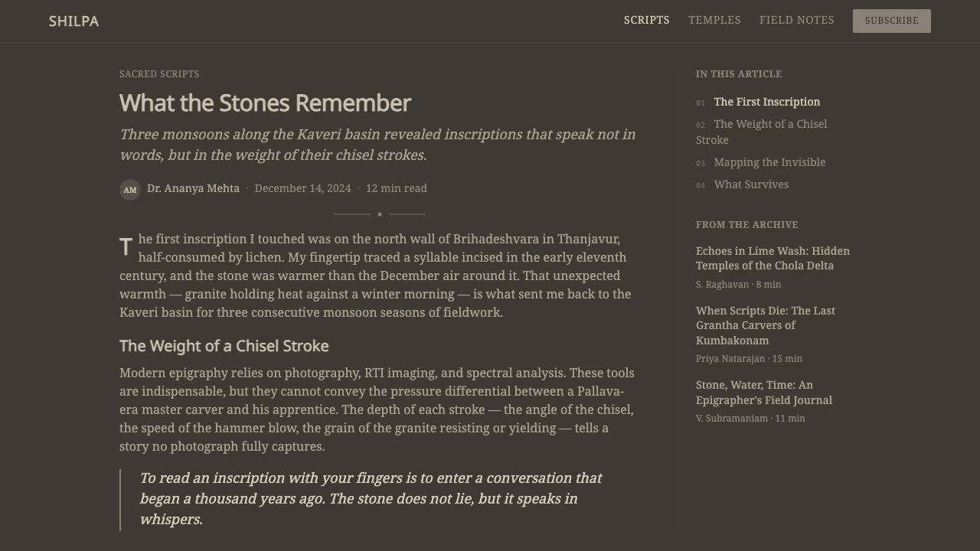Click the drop-cap letter T
980x551 pixels.
[126, 247]
